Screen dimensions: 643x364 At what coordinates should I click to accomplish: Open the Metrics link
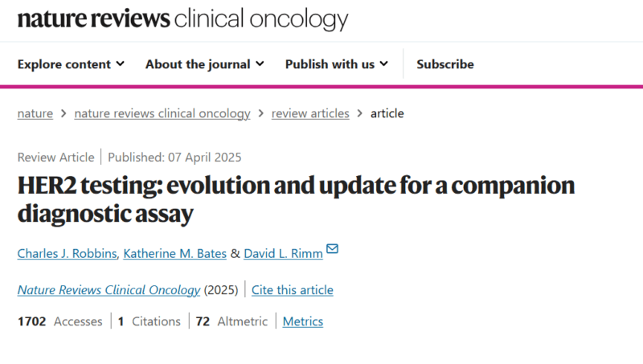pos(303,321)
